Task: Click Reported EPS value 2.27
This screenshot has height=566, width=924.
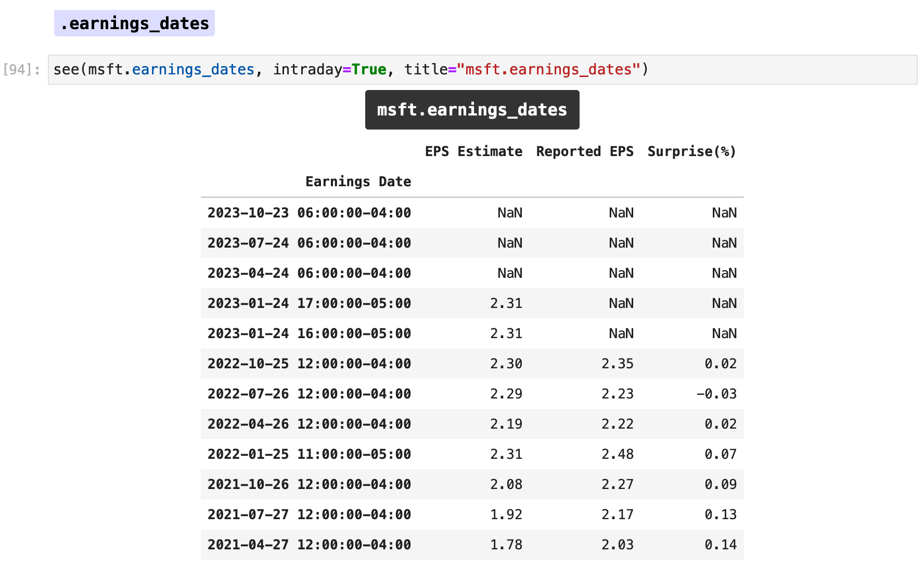Action: pos(618,484)
